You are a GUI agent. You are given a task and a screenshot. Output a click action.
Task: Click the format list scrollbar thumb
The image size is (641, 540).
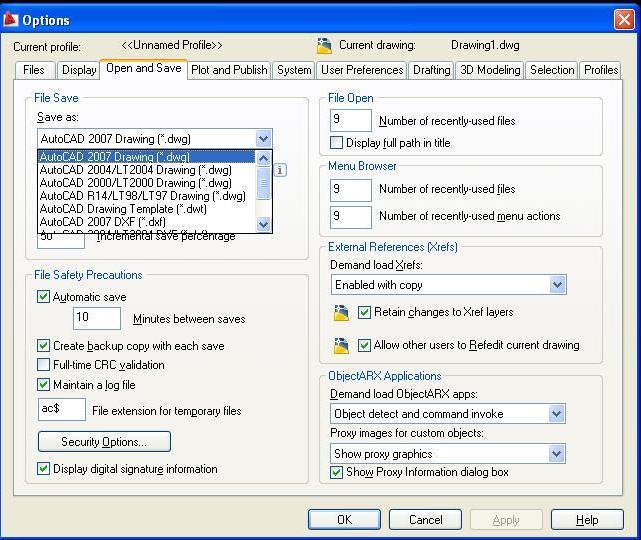pos(264,183)
